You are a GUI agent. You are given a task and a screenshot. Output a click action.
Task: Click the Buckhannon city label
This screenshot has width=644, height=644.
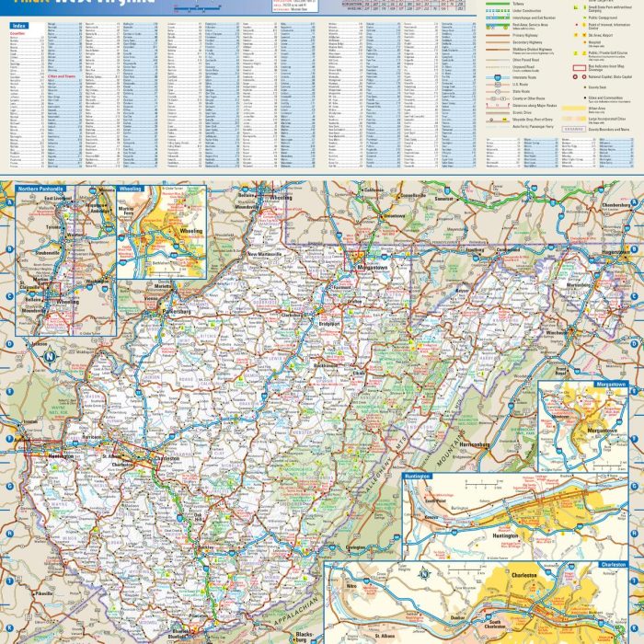click(x=326, y=365)
